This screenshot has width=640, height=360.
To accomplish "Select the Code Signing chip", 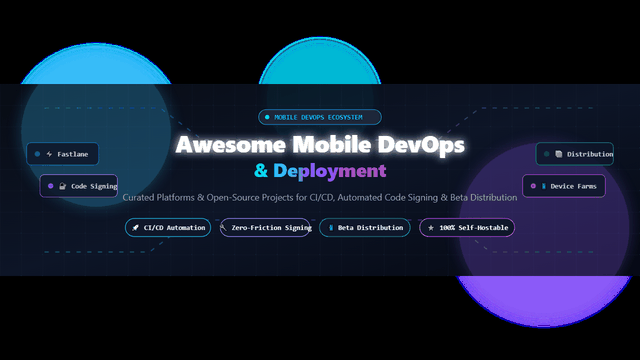I will click(x=79, y=186).
